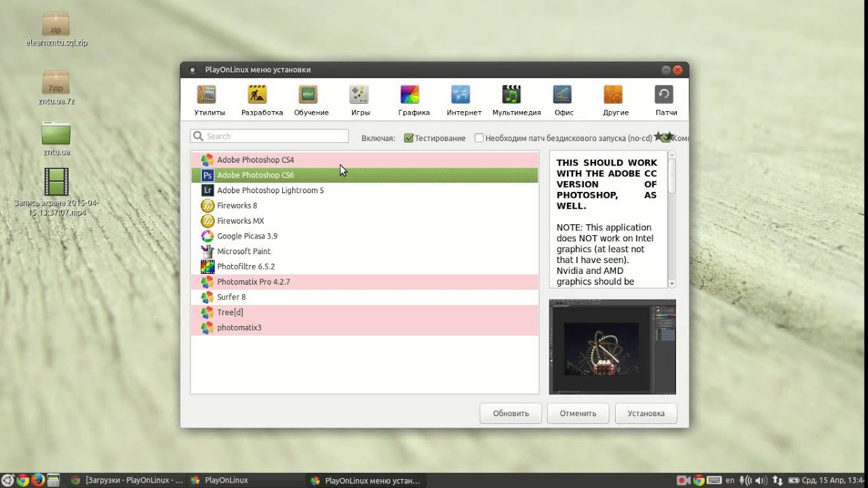Open elearnzntu.sql.zip on desktop

[x=56, y=30]
